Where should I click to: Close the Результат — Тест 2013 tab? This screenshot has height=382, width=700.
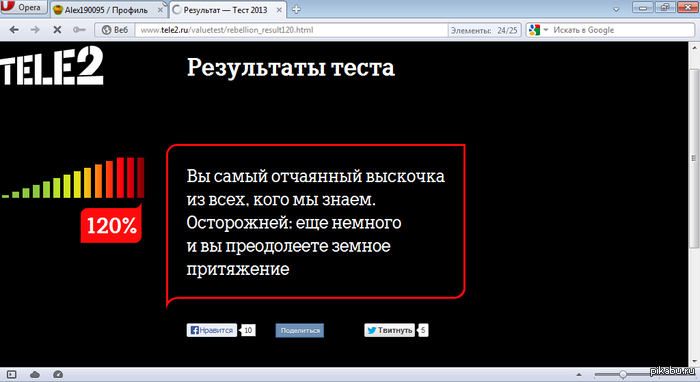(279, 10)
